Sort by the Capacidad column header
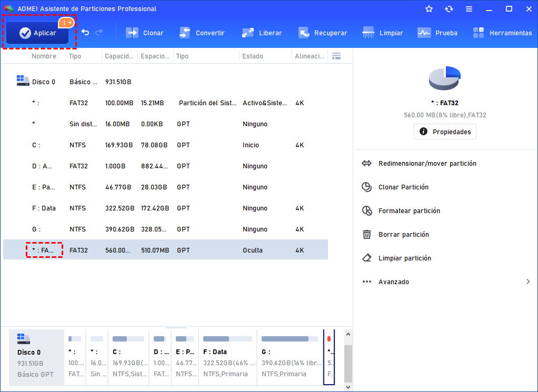 pyautogui.click(x=119, y=56)
